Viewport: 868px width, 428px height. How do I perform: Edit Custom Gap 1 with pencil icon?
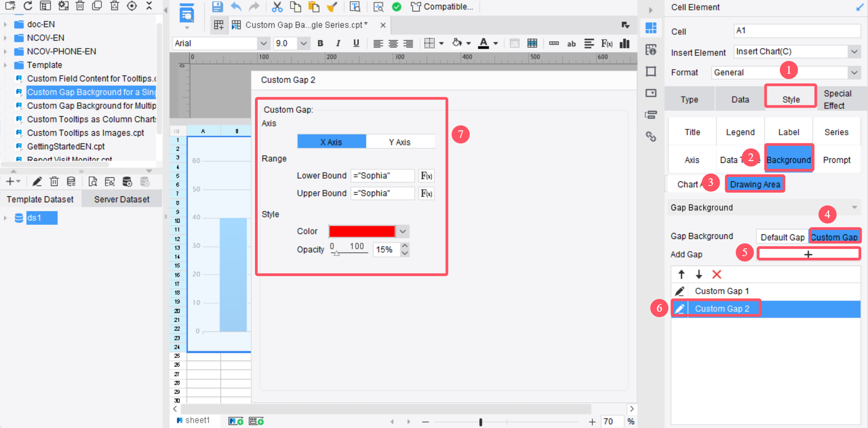679,291
